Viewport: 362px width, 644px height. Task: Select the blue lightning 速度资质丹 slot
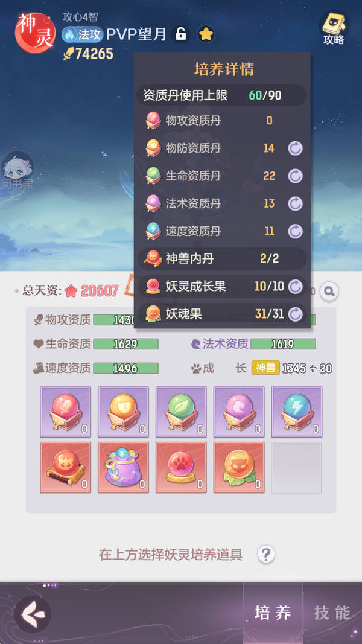297,412
